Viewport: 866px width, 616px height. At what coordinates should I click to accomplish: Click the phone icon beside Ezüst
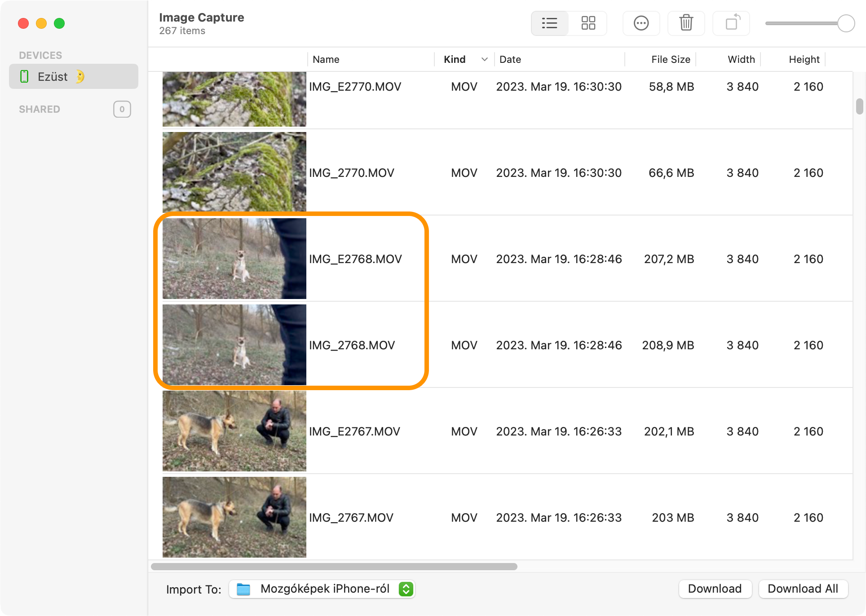tap(25, 76)
